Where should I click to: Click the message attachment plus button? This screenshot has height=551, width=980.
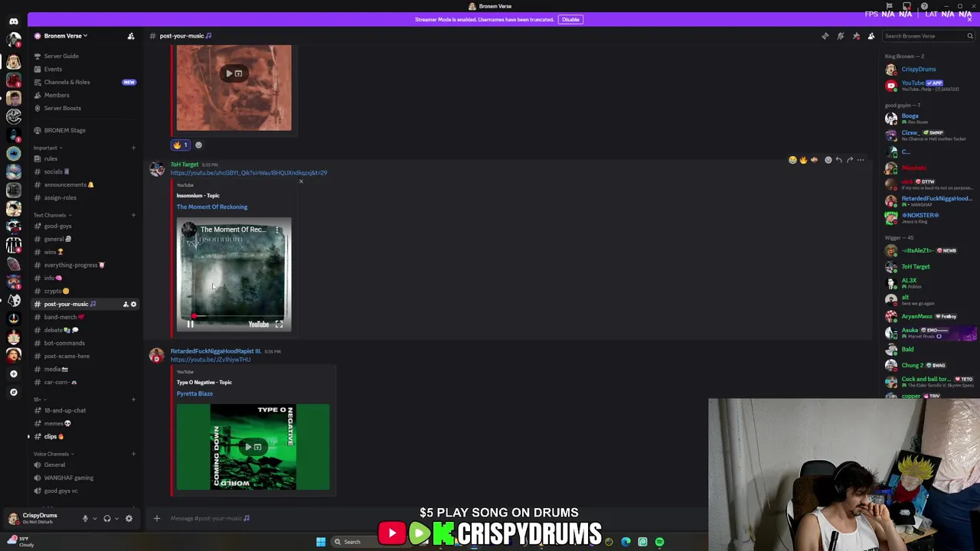(157, 519)
